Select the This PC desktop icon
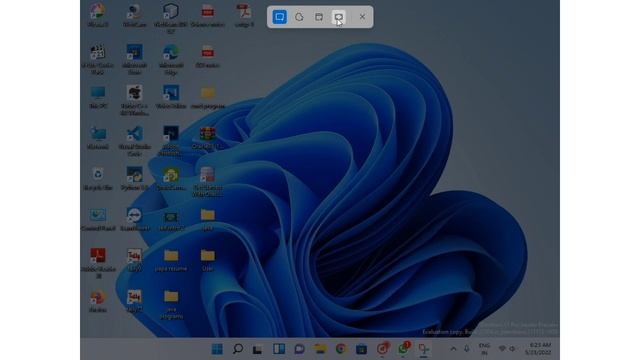 (98, 97)
